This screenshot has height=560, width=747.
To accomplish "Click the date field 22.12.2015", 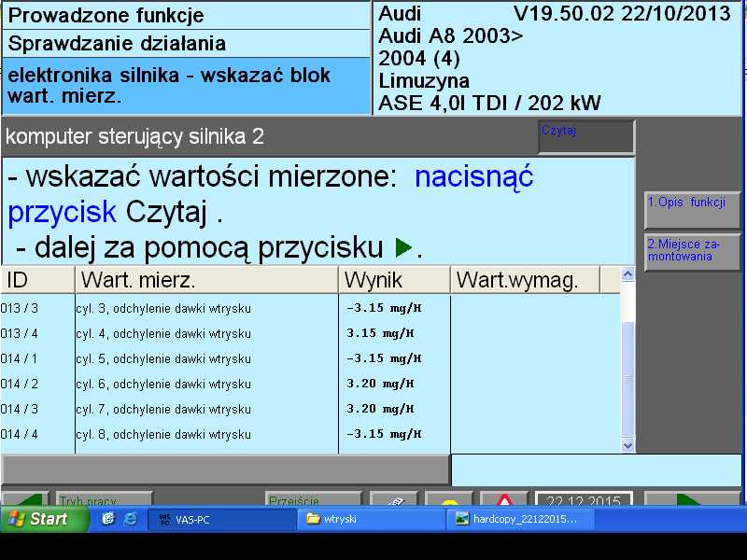I will click(584, 498).
